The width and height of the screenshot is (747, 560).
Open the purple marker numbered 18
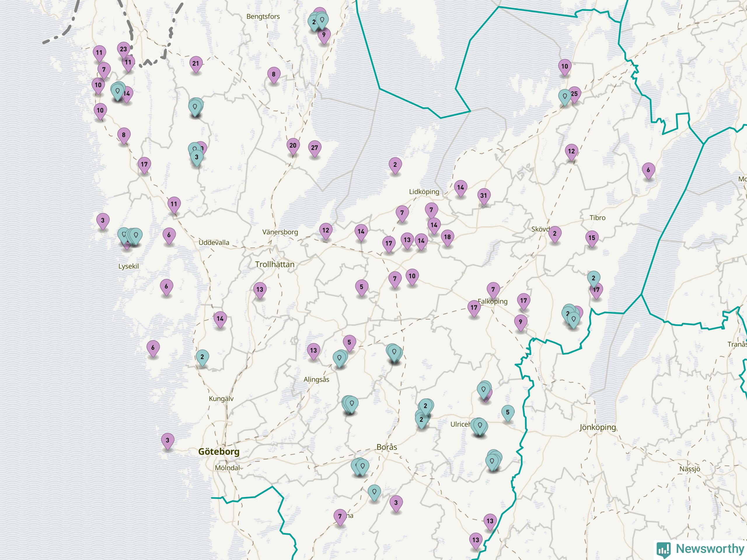click(447, 237)
